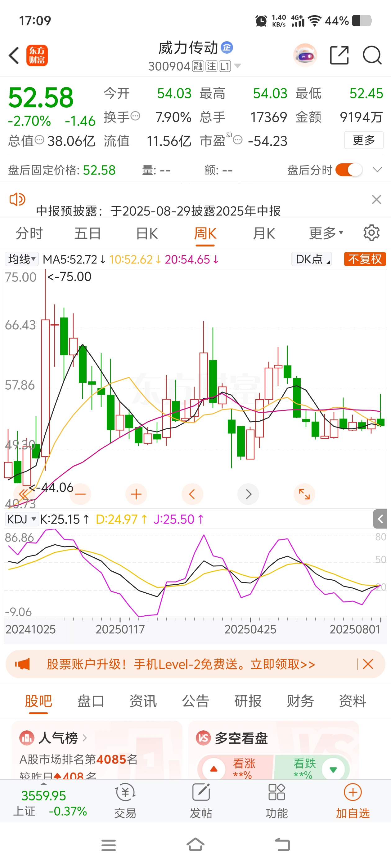Tap the share icon
This screenshot has height=868, width=391.
point(339,55)
